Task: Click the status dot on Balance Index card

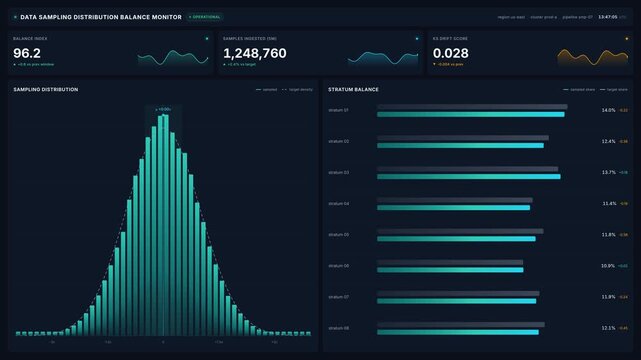Action: pyautogui.click(x=207, y=38)
